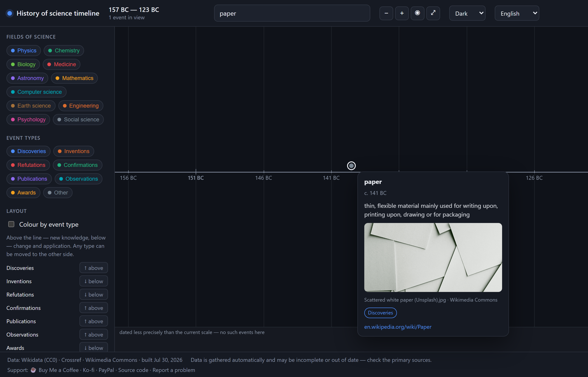The height and width of the screenshot is (377, 588).
Task: Click the fullscreen expand arrow button
Action: point(433,13)
